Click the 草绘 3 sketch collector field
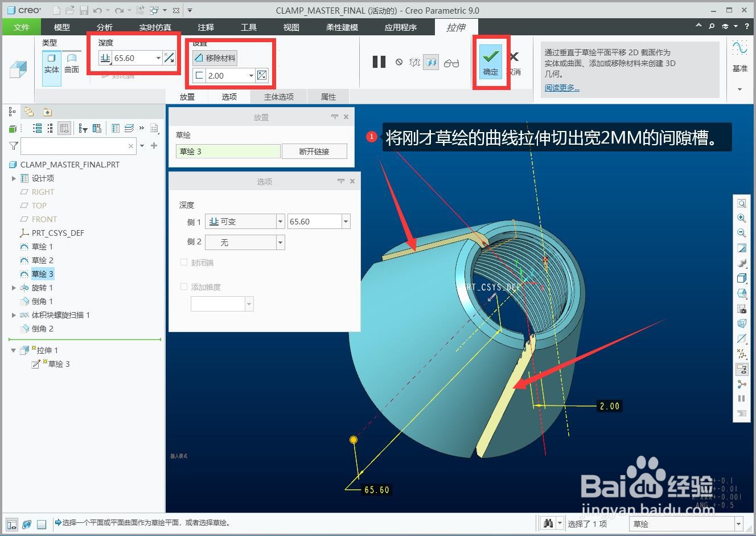 [x=228, y=152]
